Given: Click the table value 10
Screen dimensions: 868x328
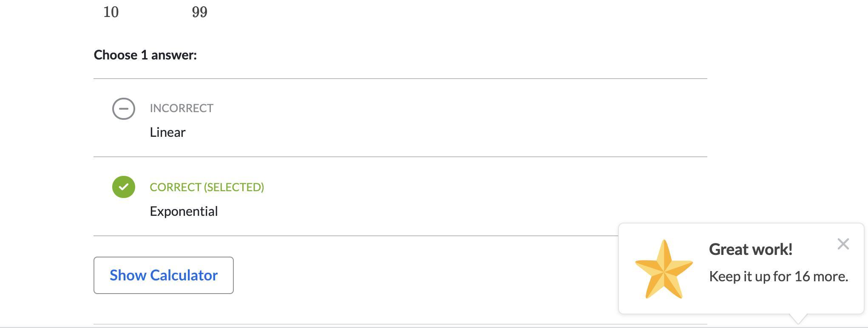Looking at the screenshot, I should pyautogui.click(x=111, y=12).
